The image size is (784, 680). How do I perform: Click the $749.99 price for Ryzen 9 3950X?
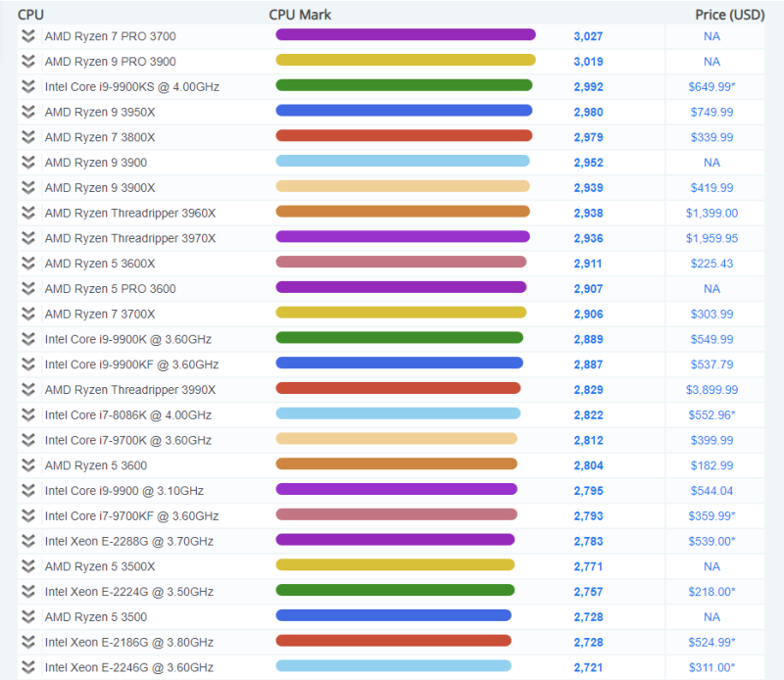[712, 112]
